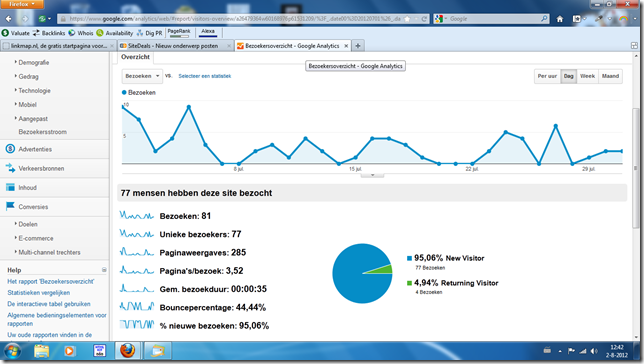Image resolution: width=644 pixels, height=364 pixels.
Task: Click the reload icon in address bar
Action: 424,19
